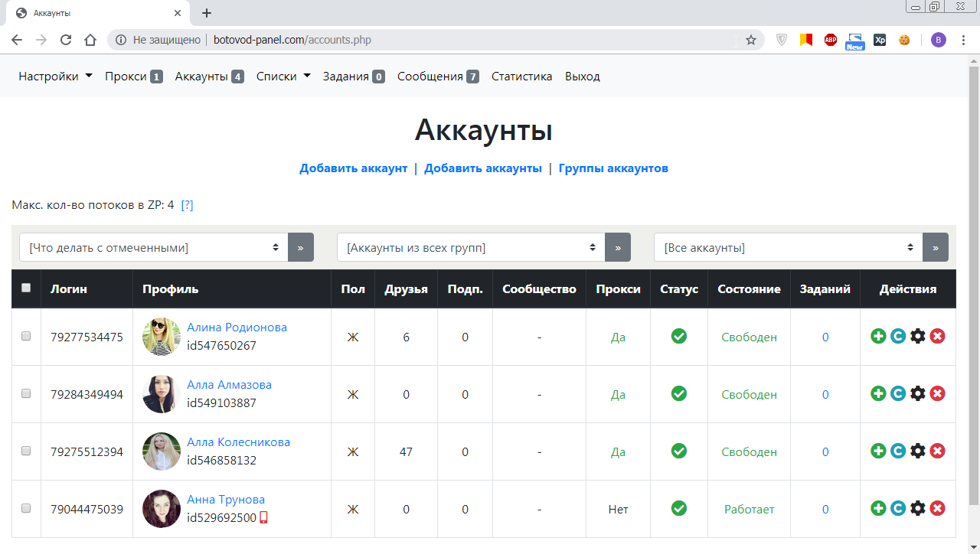Viewport: 980px width, 554px height.
Task: Click the green status checkmark for Алина Родионова
Action: (x=678, y=336)
